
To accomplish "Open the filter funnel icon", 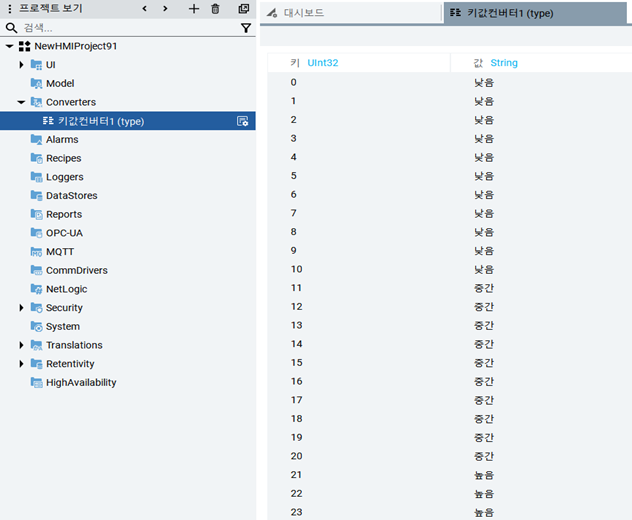I will pyautogui.click(x=246, y=28).
